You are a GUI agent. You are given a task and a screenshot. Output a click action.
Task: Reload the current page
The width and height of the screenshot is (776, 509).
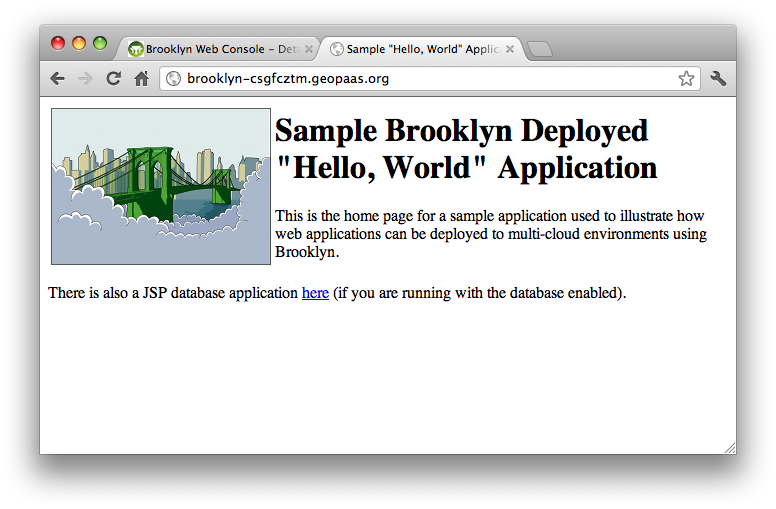[x=114, y=79]
